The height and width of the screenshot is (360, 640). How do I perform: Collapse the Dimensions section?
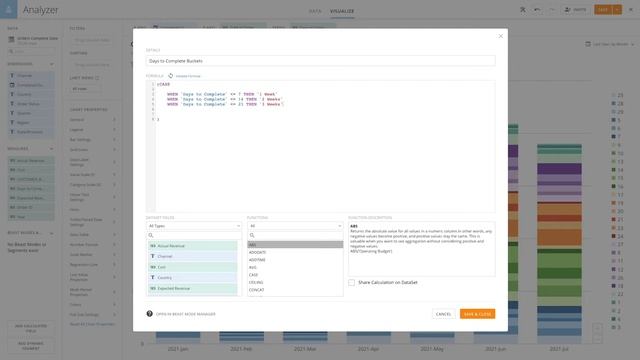[51, 64]
